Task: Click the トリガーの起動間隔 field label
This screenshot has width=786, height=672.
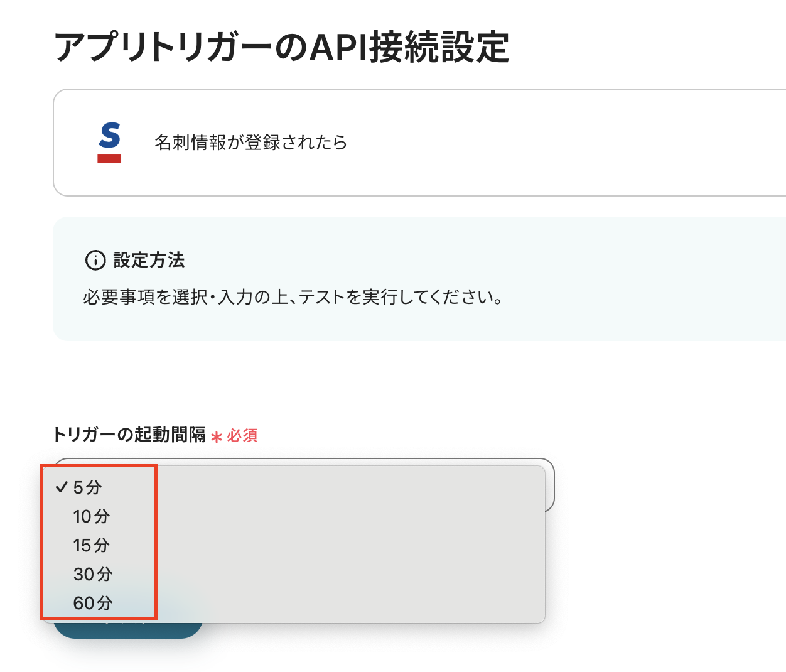Action: pyautogui.click(x=129, y=435)
